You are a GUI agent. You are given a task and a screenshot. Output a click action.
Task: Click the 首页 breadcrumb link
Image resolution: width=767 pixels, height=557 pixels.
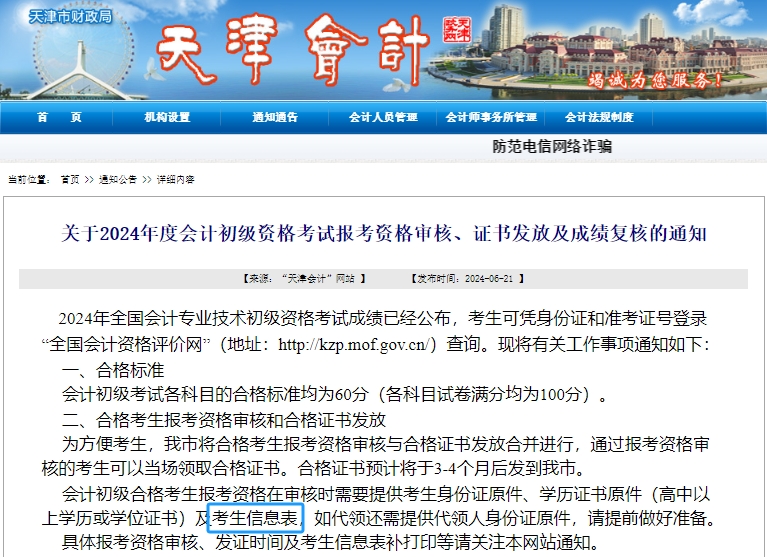tap(70, 180)
